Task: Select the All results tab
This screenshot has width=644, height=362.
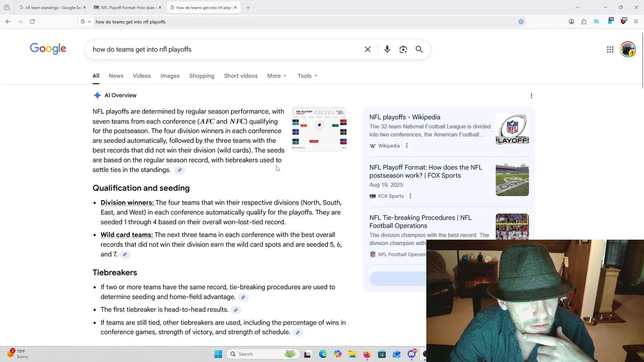Action: [x=96, y=76]
